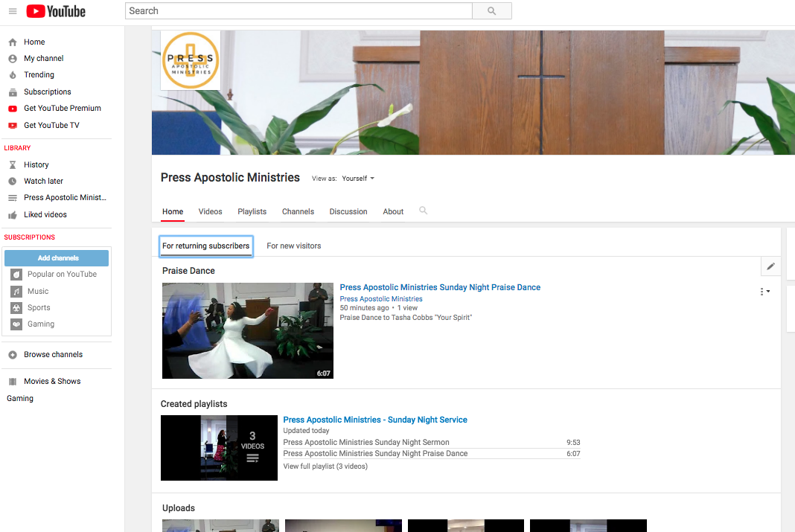Screen dimensions: 795x532
Task: Click the LIBRARY section heading
Action: click(x=17, y=148)
